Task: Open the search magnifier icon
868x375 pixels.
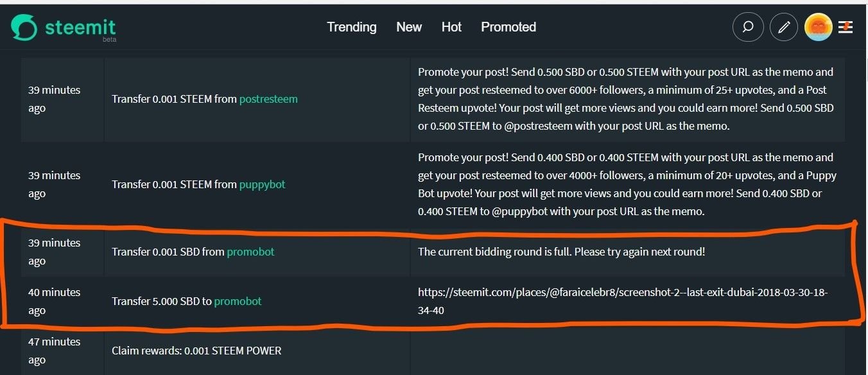Action: point(748,28)
